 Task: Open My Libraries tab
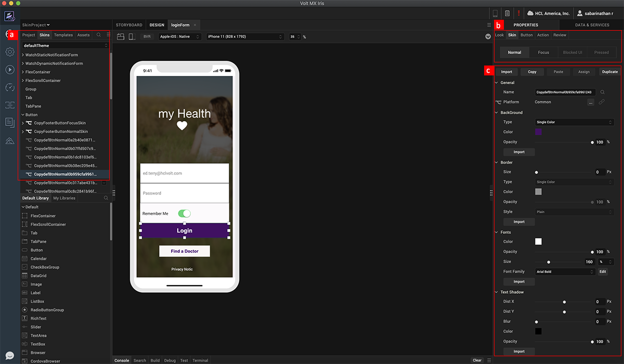click(x=64, y=198)
